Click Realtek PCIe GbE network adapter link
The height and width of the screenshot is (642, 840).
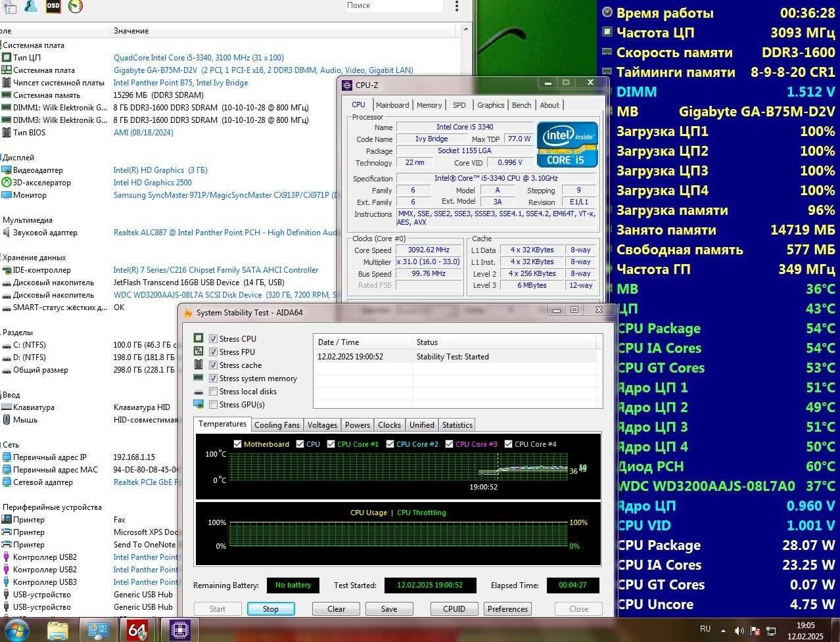[x=145, y=482]
